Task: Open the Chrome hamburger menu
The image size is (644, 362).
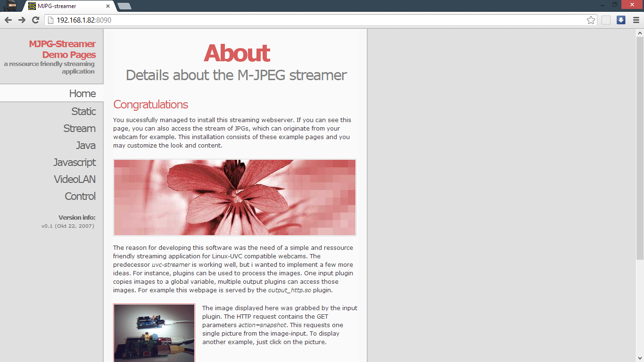Action: [x=637, y=20]
